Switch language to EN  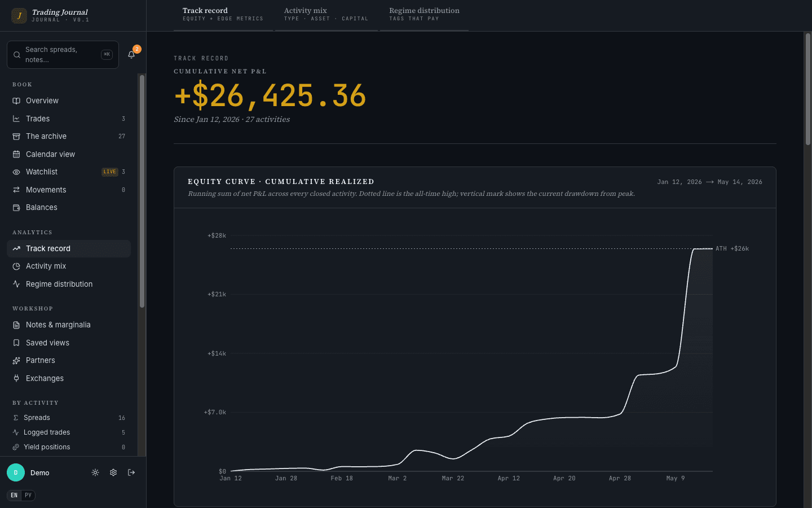(14, 496)
